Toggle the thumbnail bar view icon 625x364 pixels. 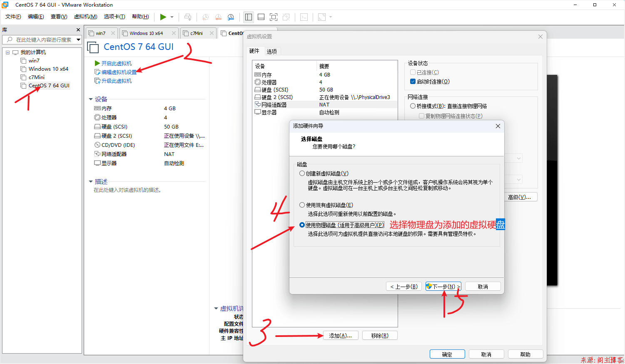(x=261, y=17)
